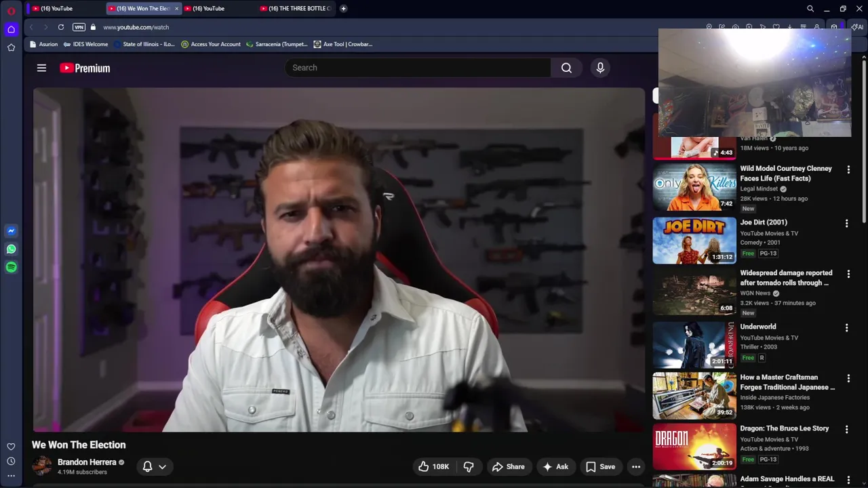Open a new browser tab with plus

coord(343,8)
